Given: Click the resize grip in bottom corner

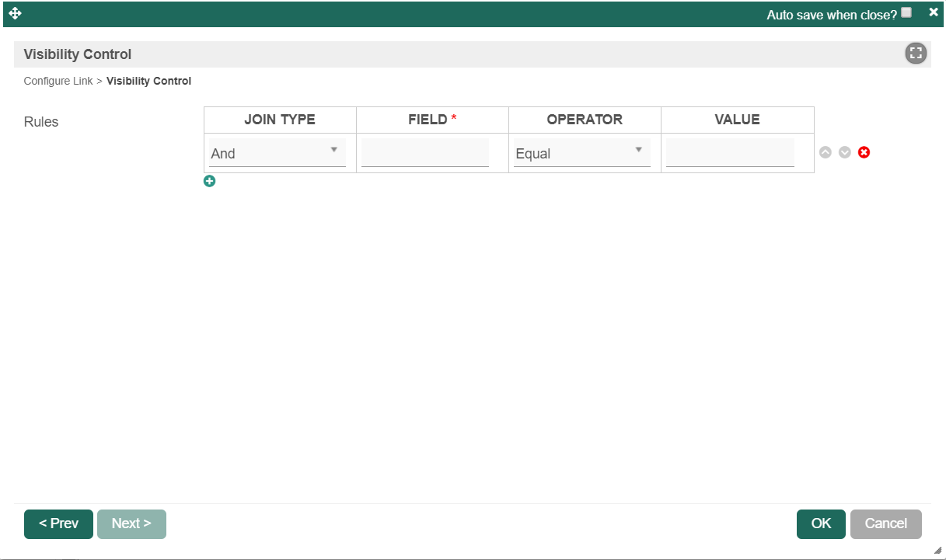Looking at the screenshot, I should [x=937, y=551].
